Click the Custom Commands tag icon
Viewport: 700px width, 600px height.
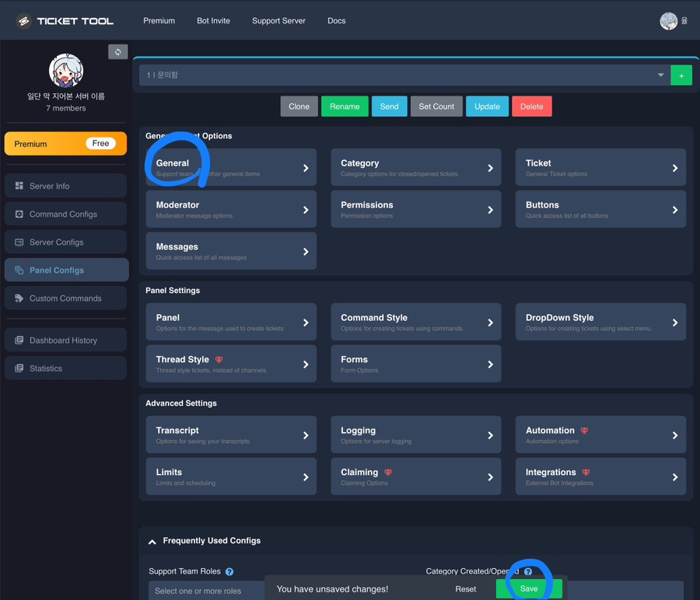pos(19,298)
